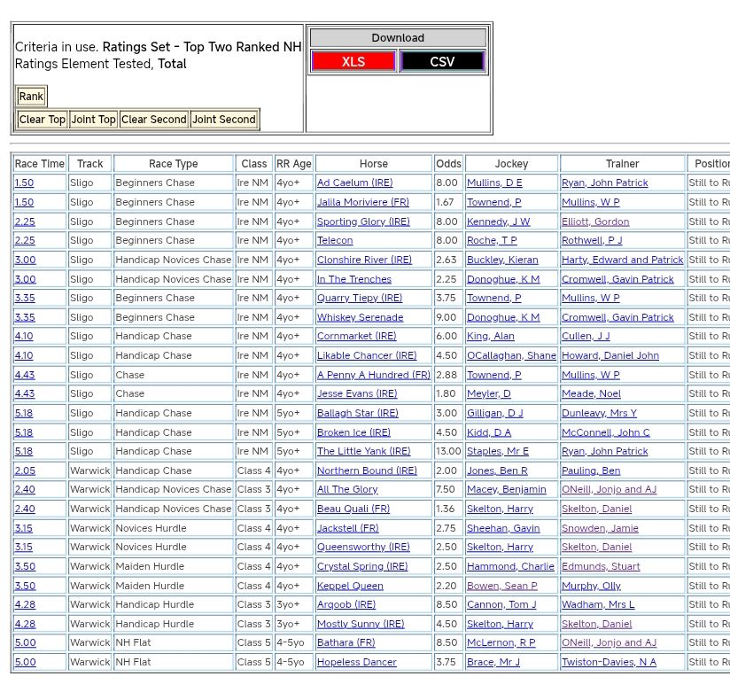Choose the Clear Second filter
Screen dimensions: 730x700
153,120
